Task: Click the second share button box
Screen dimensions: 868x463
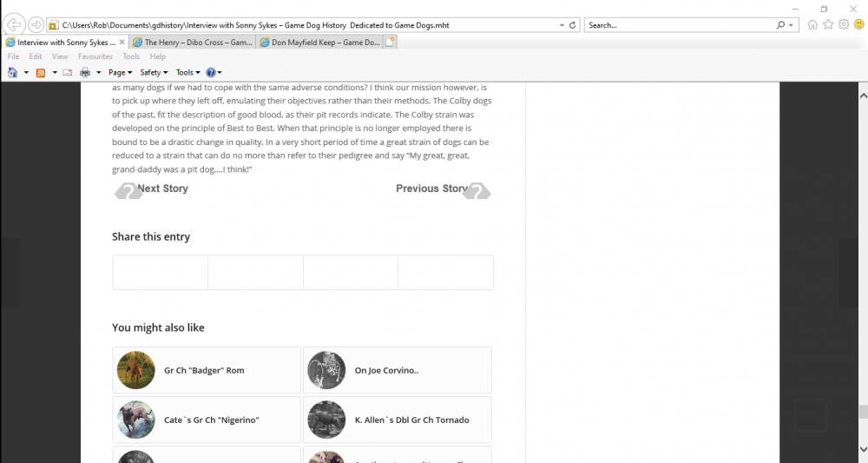Action: point(256,273)
